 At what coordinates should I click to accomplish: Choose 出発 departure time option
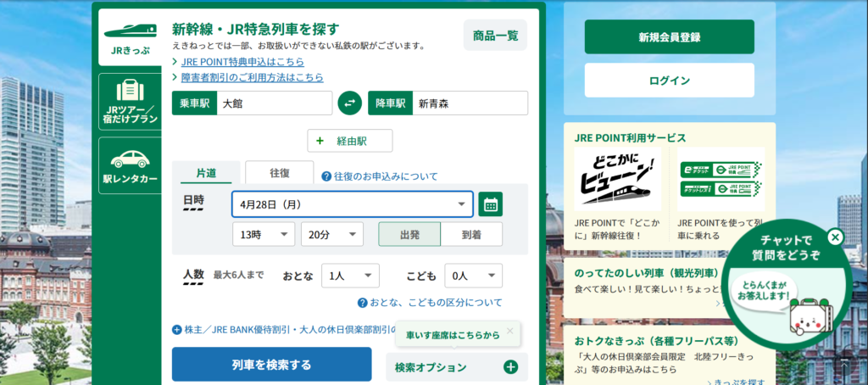tap(409, 234)
